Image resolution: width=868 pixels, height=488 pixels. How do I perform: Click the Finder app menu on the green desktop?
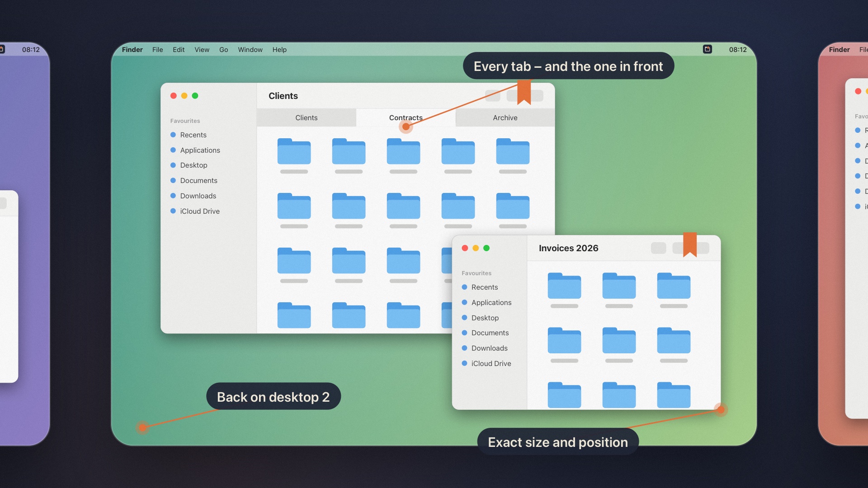coord(132,50)
